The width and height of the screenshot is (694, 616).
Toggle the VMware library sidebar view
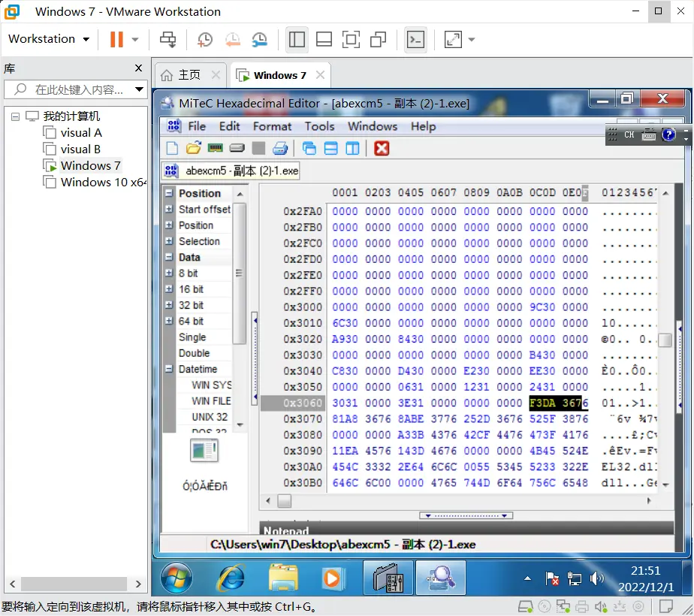click(x=297, y=40)
